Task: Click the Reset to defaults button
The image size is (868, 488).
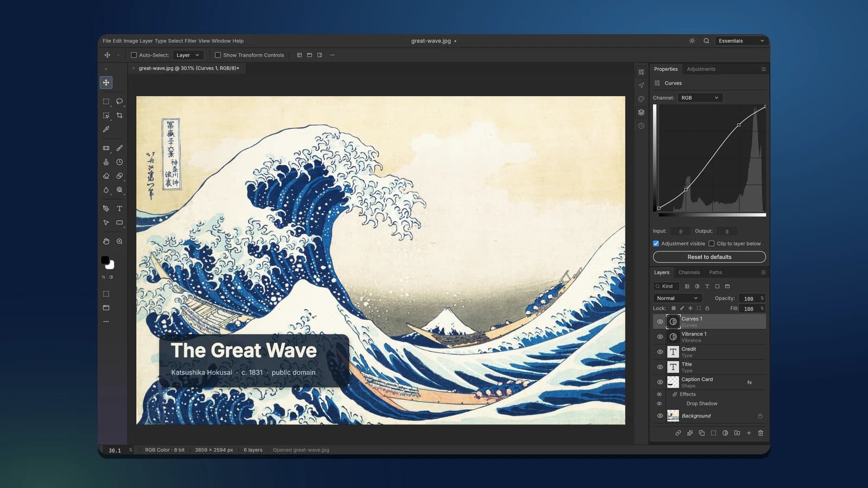Action: (710, 257)
